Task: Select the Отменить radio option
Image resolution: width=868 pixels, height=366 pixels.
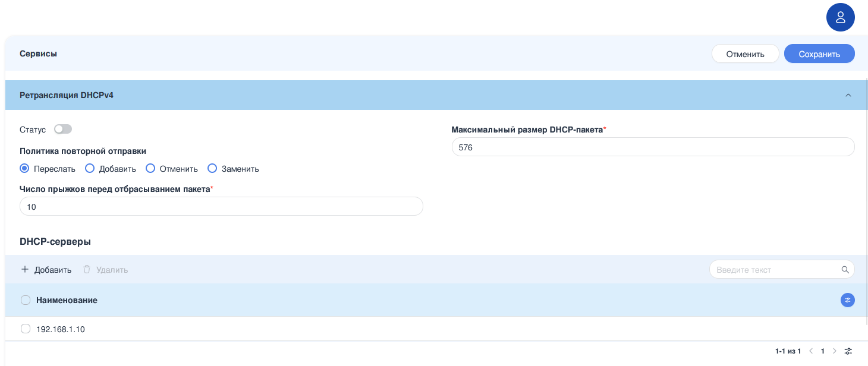Action: point(150,169)
